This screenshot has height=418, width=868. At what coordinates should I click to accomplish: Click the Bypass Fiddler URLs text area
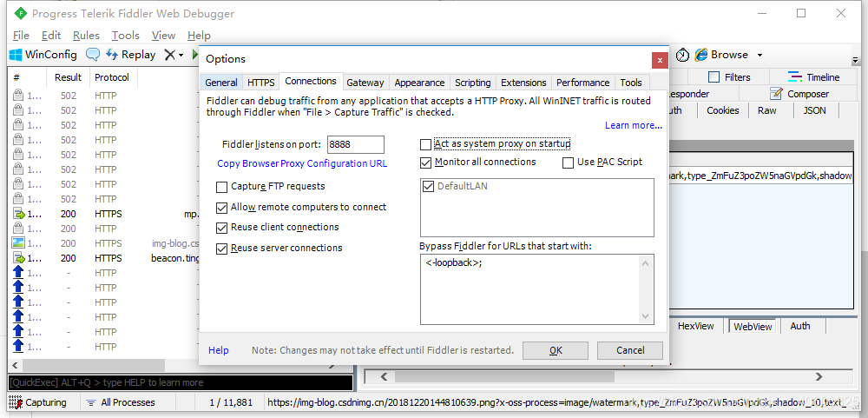point(537,289)
